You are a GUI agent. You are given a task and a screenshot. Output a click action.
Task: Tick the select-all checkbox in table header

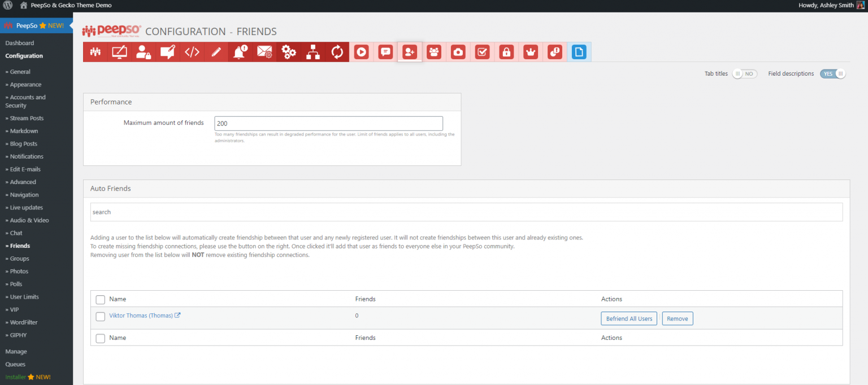point(101,299)
